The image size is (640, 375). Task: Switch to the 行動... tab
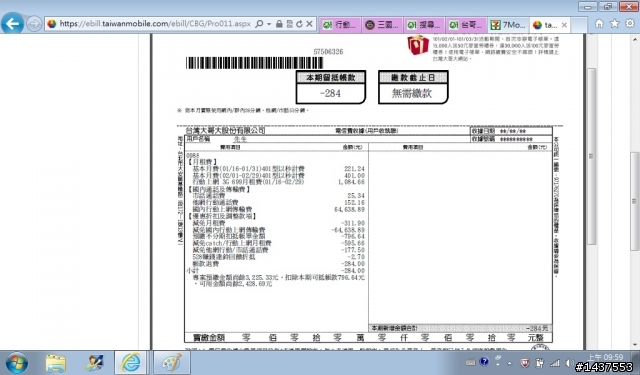[x=340, y=25]
